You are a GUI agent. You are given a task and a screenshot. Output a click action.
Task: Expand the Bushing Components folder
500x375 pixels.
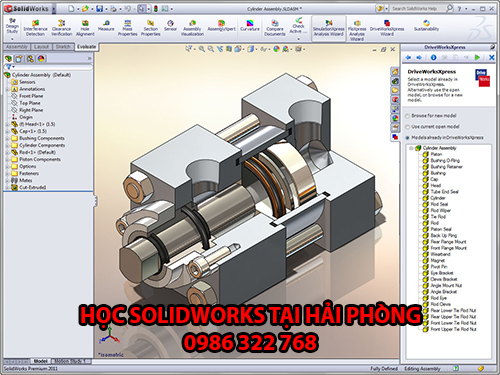click(x=7, y=138)
